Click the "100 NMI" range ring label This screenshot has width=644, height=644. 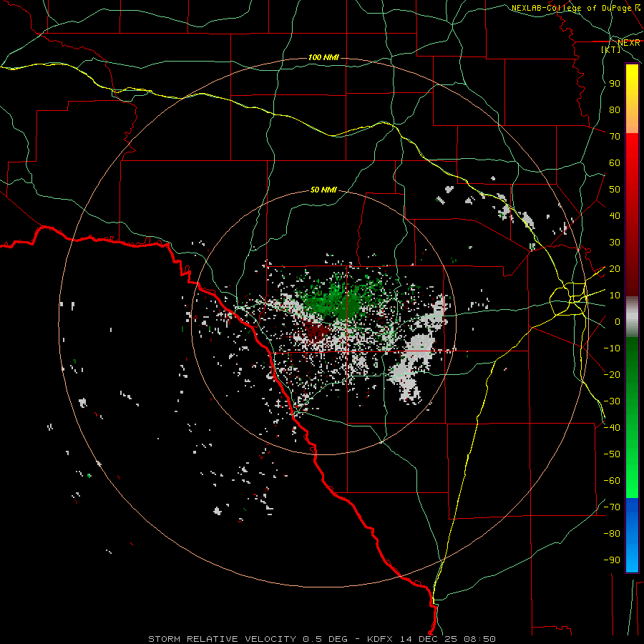pos(323,57)
